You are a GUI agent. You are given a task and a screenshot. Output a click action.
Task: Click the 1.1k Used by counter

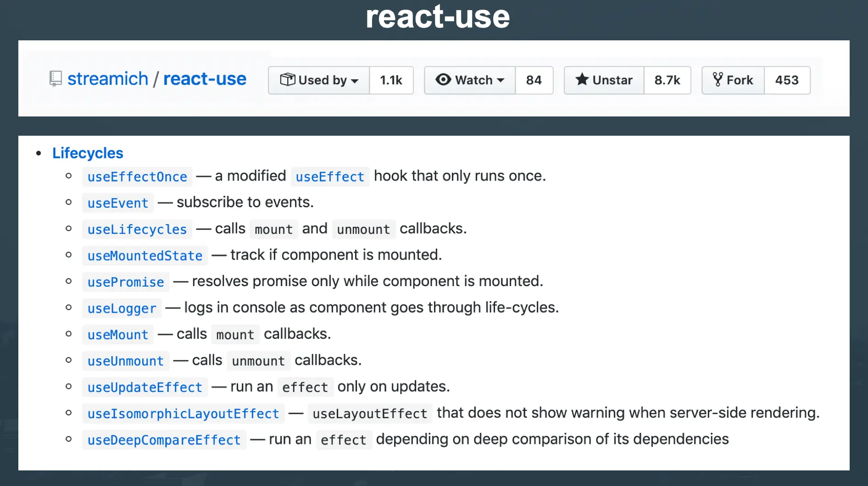pyautogui.click(x=391, y=80)
